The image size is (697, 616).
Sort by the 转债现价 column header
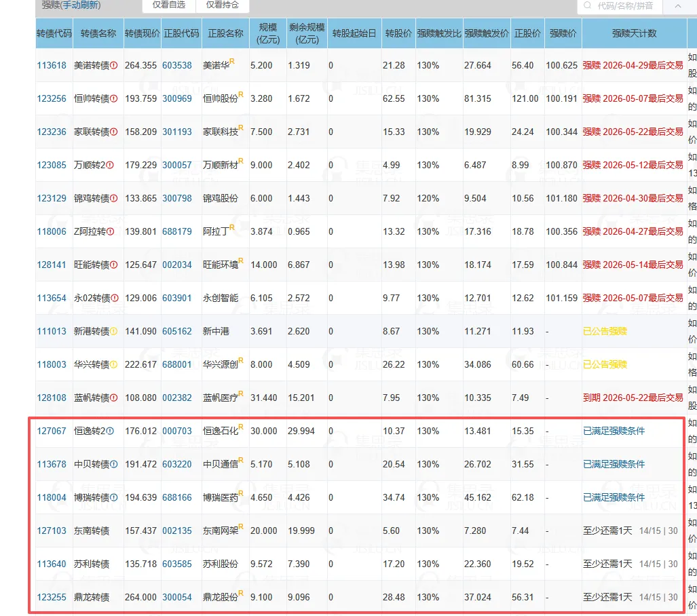[x=143, y=33]
